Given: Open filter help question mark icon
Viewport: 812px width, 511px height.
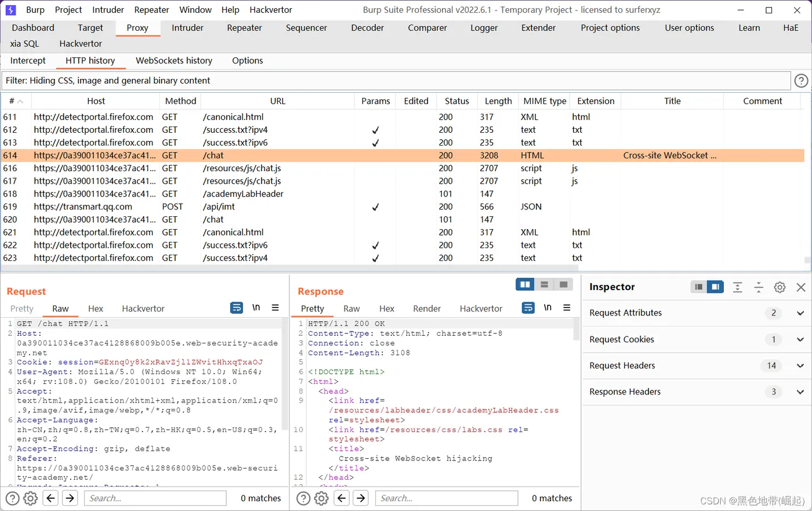Looking at the screenshot, I should pyautogui.click(x=801, y=81).
